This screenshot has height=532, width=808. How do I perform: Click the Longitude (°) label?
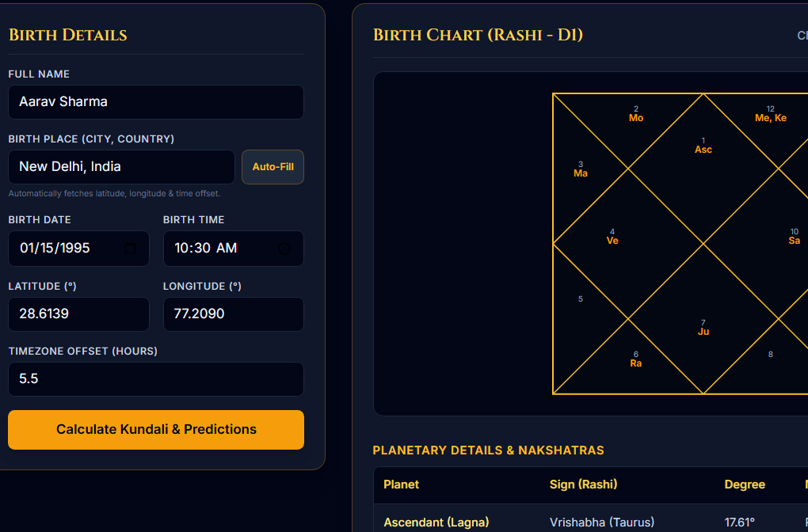[203, 287]
